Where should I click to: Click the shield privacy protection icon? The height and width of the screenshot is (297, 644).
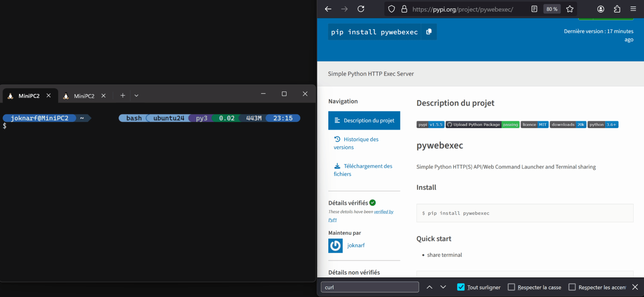[x=391, y=9]
